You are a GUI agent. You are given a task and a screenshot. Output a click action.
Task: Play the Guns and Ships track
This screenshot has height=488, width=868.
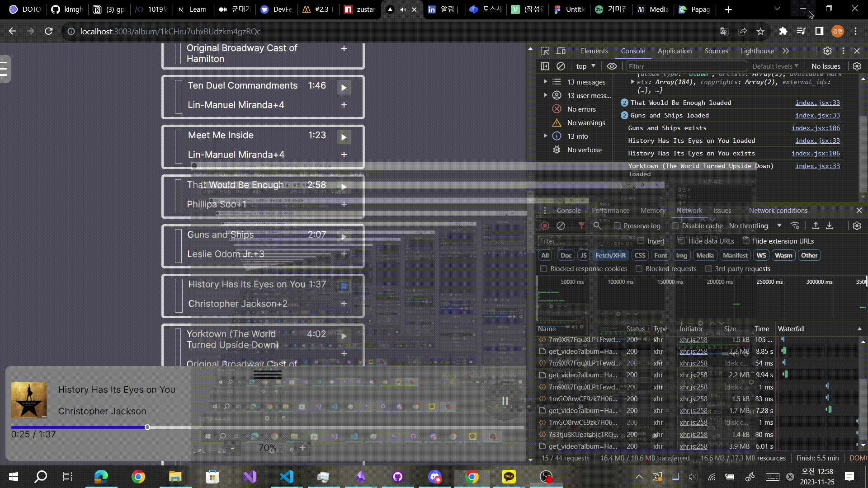pyautogui.click(x=344, y=237)
